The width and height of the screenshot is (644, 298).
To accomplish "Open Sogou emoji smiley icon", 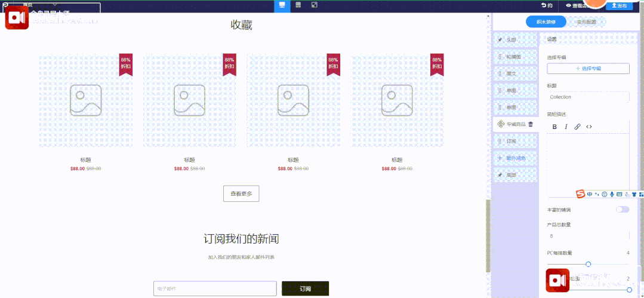I will (604, 195).
